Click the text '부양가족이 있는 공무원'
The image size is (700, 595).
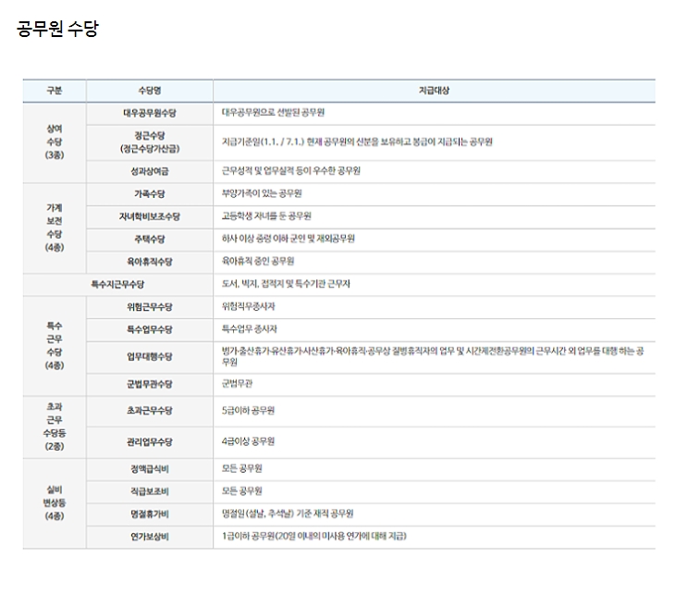pos(262,194)
